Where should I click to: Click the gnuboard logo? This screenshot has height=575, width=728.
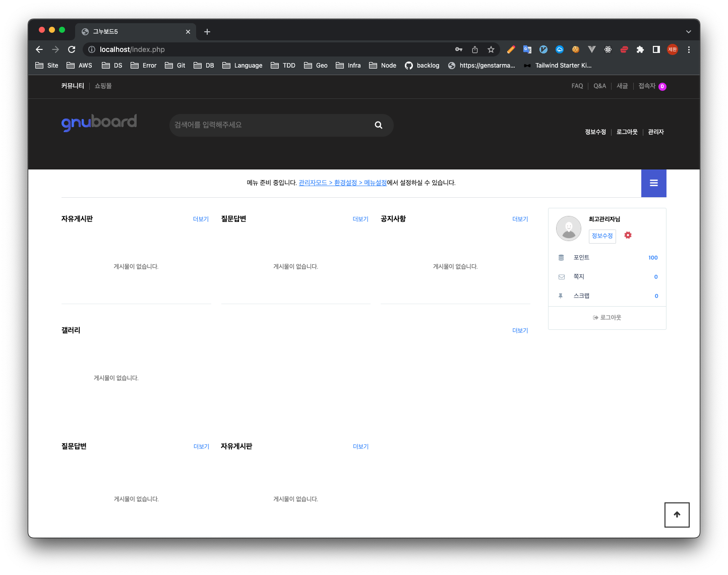(x=99, y=123)
